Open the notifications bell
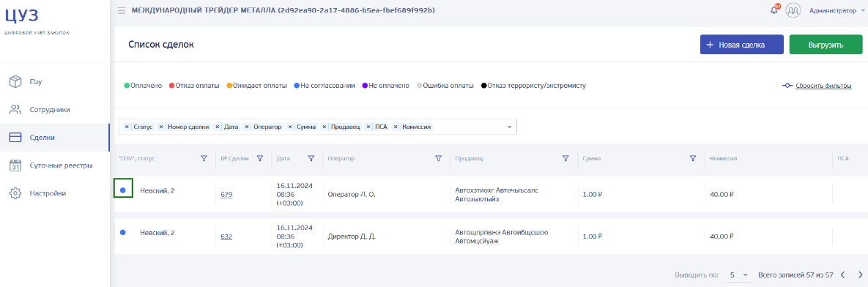This screenshot has width=868, height=287. [774, 10]
